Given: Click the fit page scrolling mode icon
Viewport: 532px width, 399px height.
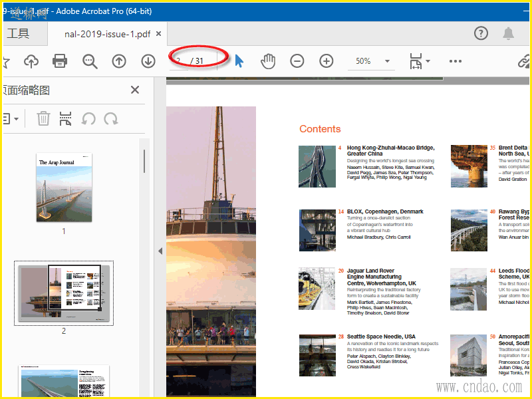Looking at the screenshot, I should [416, 61].
